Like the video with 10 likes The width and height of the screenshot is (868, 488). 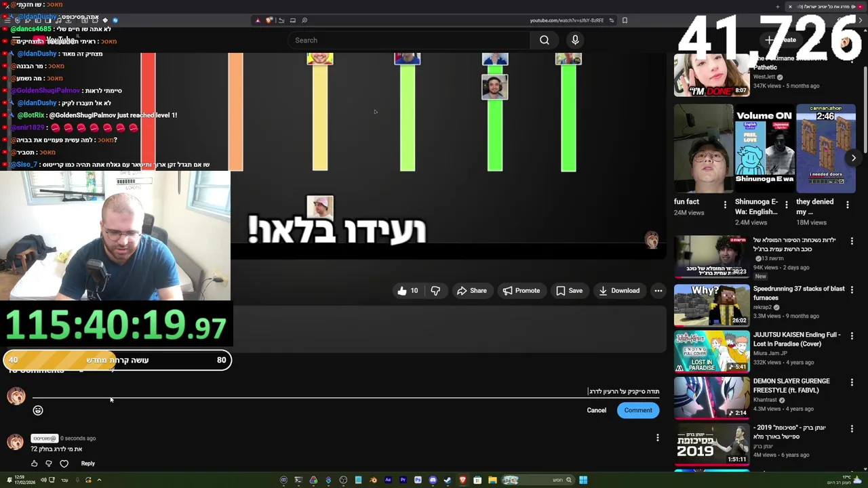coord(408,291)
